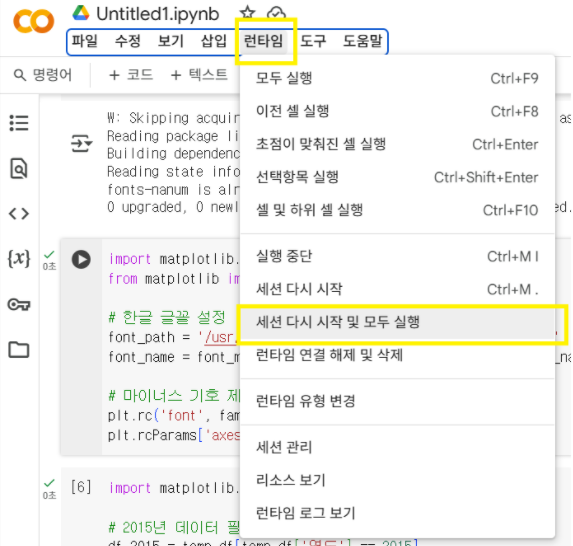Open the 명령어 command search
The width and height of the screenshot is (573, 546).
43,75
